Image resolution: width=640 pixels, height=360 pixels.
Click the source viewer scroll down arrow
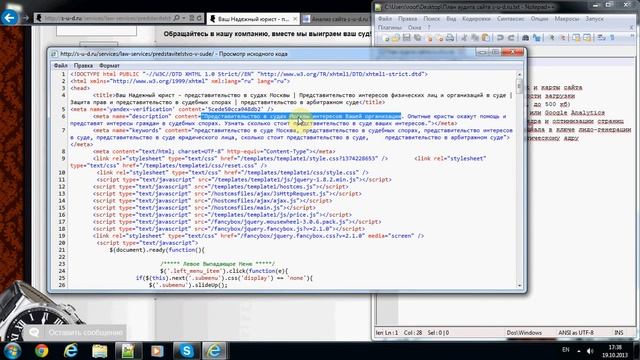pos(519,286)
